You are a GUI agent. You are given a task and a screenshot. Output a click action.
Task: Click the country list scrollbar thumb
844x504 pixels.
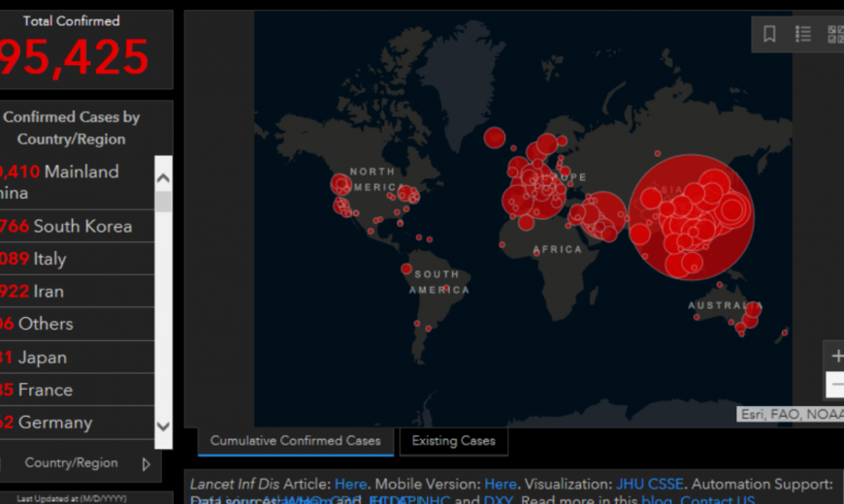[x=163, y=202]
